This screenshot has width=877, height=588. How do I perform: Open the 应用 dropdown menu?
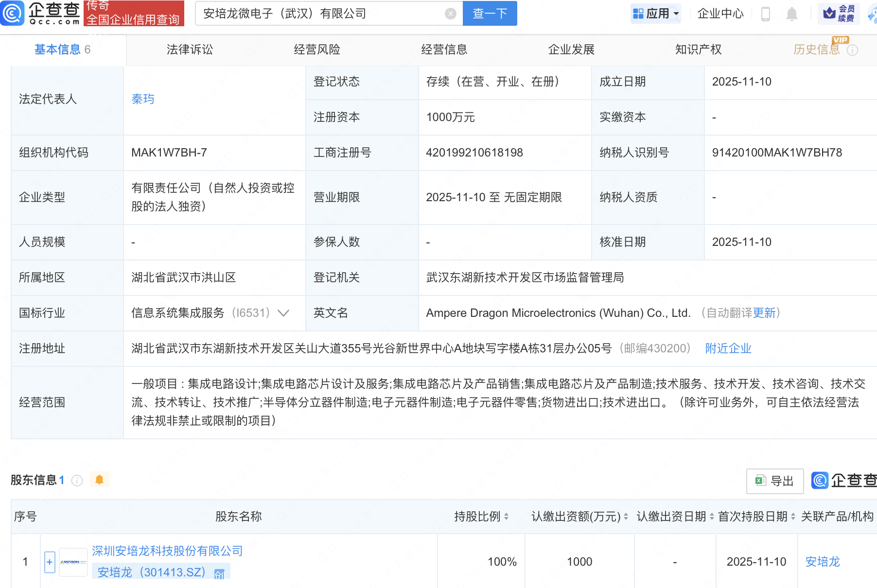click(656, 14)
